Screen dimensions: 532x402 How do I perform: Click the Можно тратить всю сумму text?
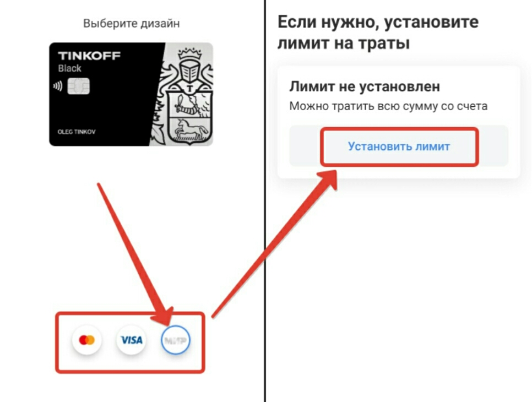(x=388, y=106)
